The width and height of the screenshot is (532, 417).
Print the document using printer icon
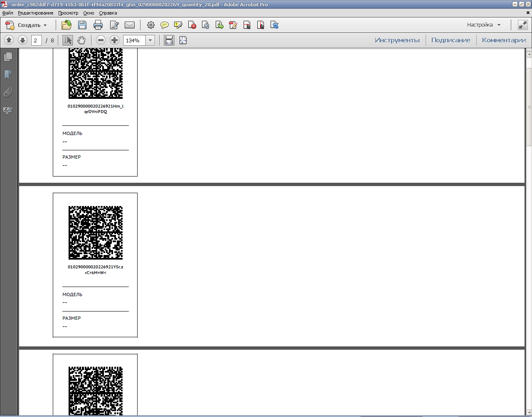(x=98, y=25)
